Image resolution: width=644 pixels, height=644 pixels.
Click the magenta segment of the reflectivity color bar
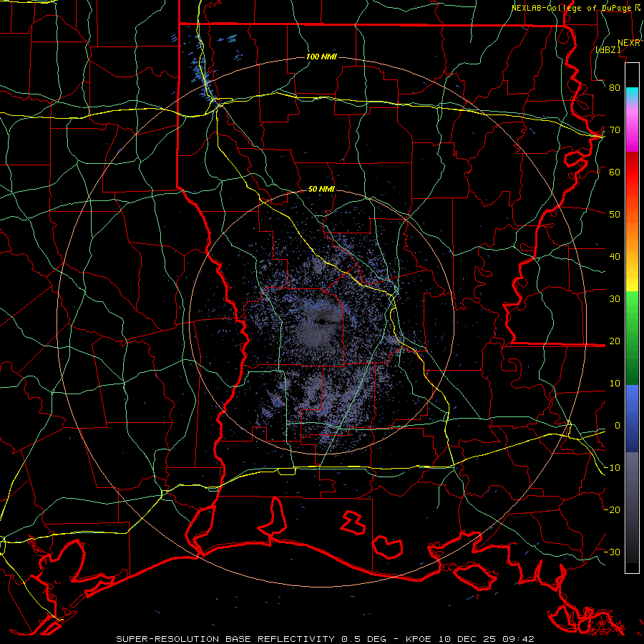(632, 130)
